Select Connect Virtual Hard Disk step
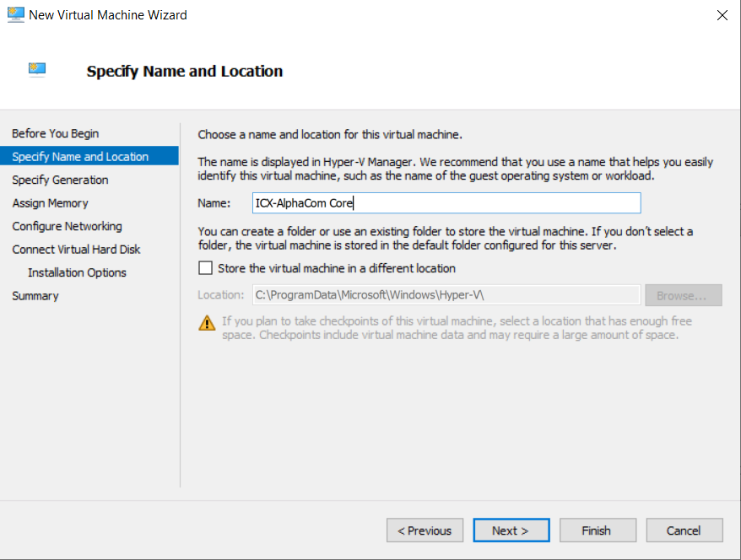 76,250
